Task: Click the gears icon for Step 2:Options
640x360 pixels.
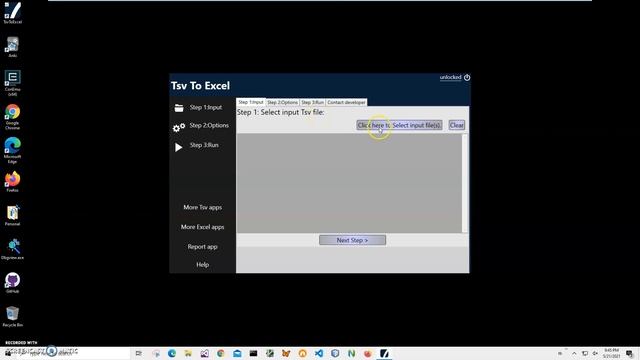Action: pyautogui.click(x=179, y=127)
